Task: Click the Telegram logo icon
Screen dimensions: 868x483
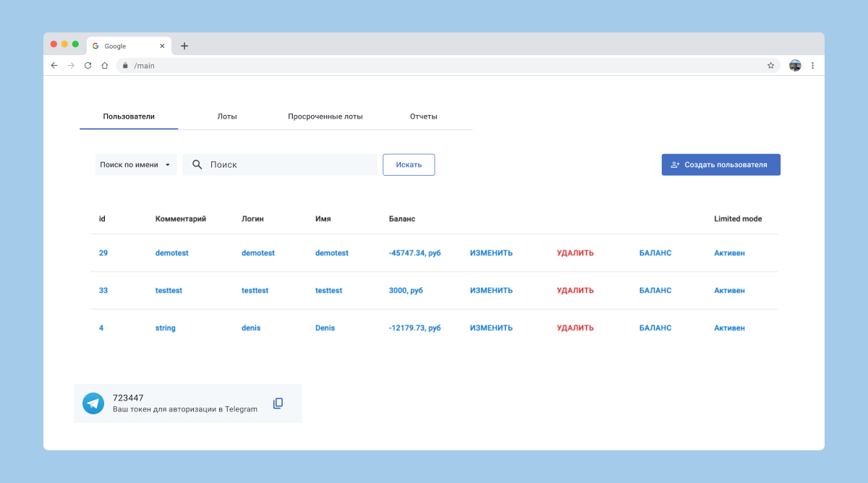Action: (x=93, y=403)
